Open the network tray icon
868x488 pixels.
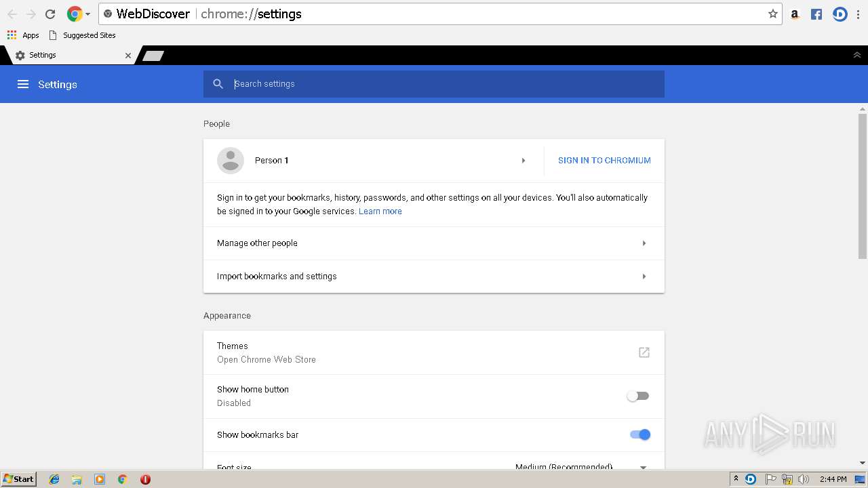(x=787, y=479)
